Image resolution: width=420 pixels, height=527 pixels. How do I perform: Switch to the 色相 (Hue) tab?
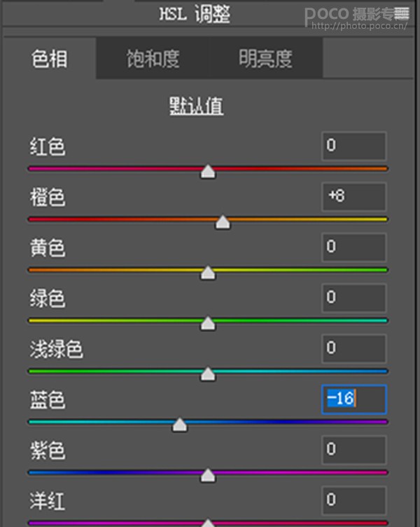click(x=50, y=59)
